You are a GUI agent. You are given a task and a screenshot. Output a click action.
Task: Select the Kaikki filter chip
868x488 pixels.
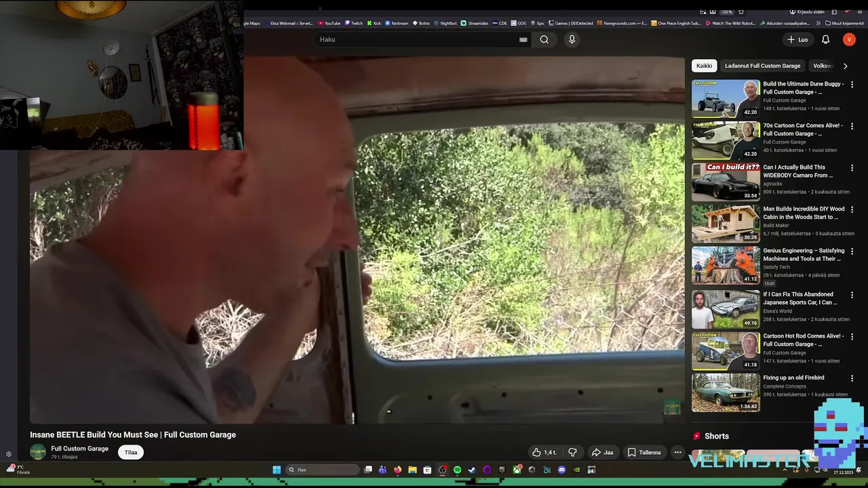tap(704, 66)
